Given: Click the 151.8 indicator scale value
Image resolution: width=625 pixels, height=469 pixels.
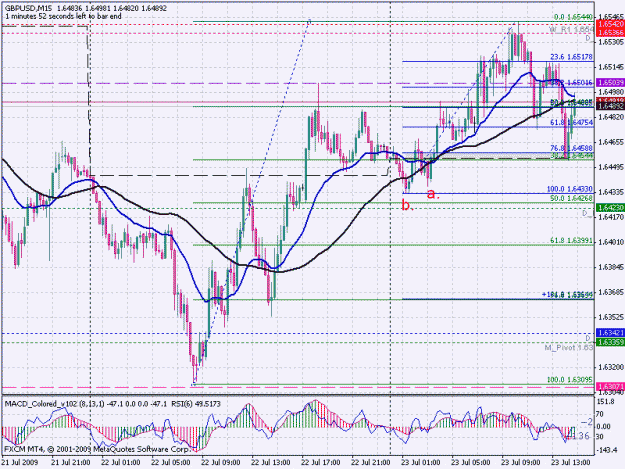Looking at the screenshot, I should click(605, 402).
